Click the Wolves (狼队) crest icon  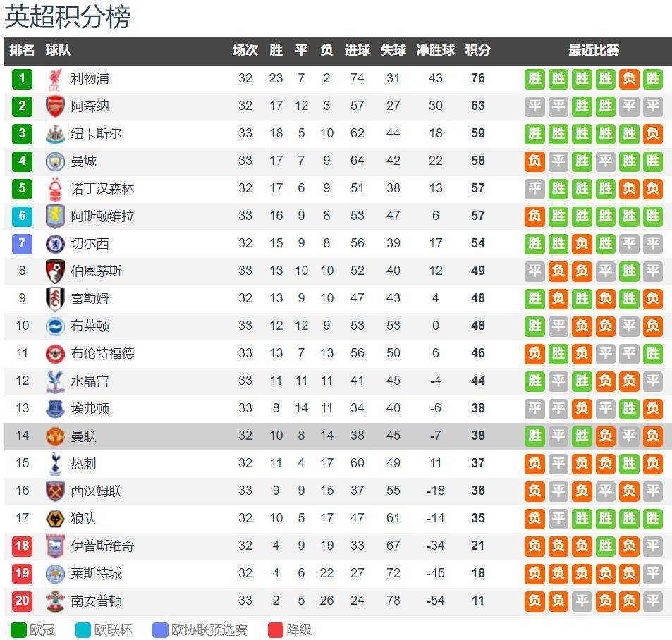point(55,519)
